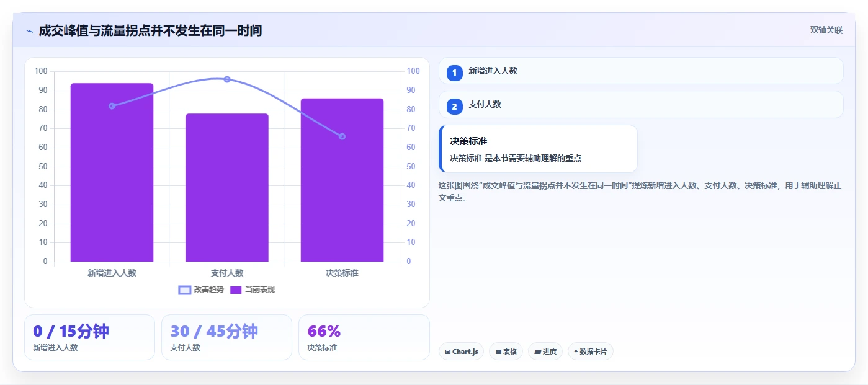Click the trend line peak point over 支付人数
Screen dimensions: 868x385
(x=227, y=79)
